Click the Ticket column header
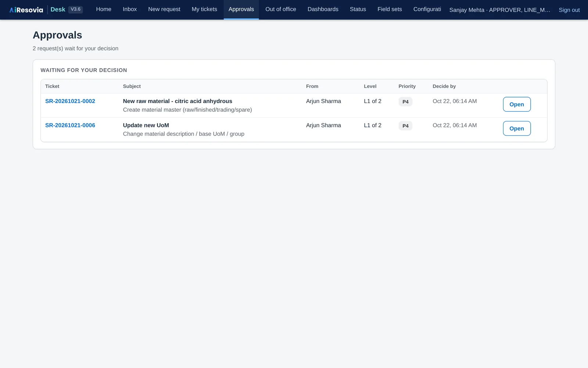 tap(52, 86)
